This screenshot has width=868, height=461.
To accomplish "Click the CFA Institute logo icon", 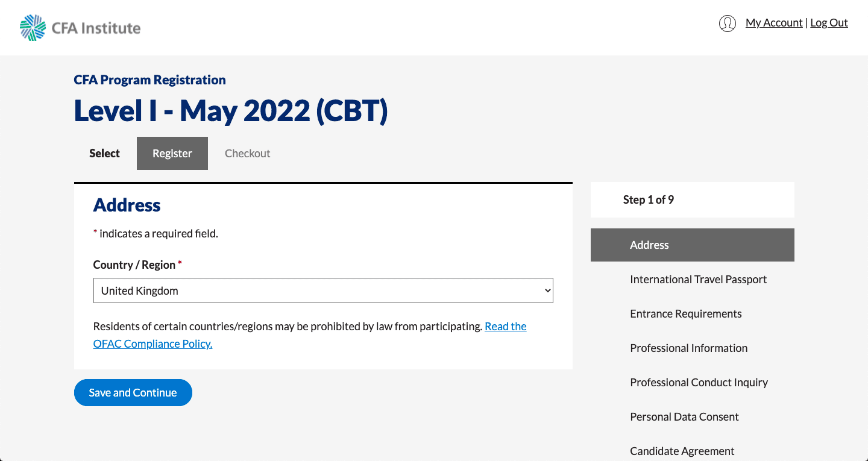I will tap(33, 28).
